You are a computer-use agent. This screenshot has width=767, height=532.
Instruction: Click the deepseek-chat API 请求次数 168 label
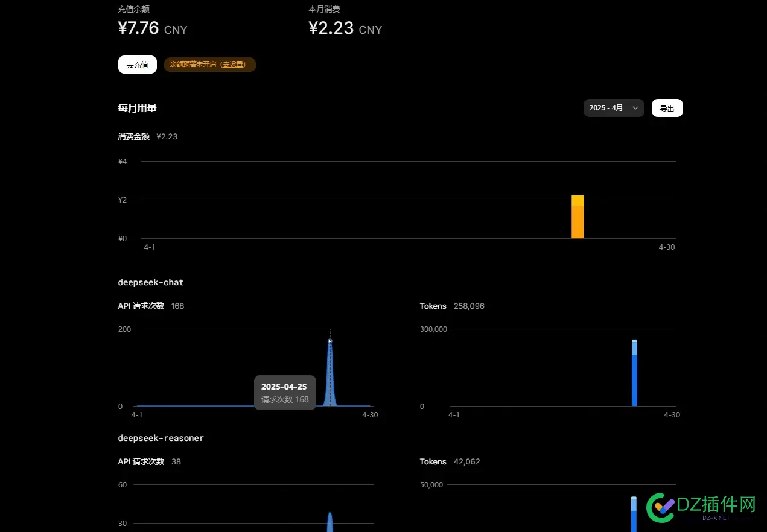coord(151,306)
